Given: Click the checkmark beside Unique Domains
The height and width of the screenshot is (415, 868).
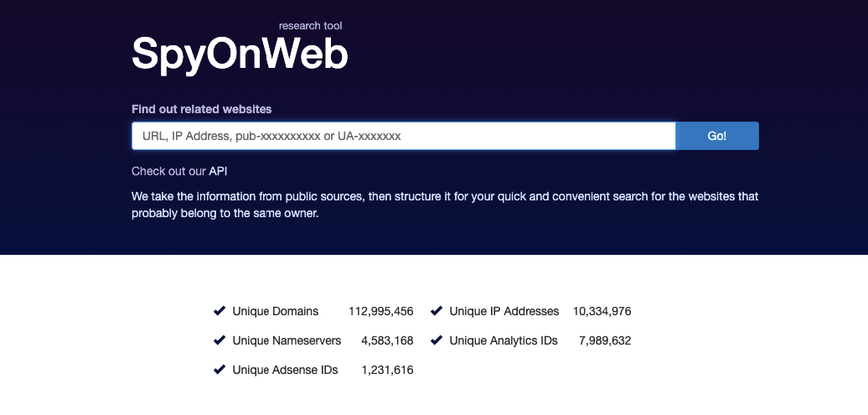Looking at the screenshot, I should (x=220, y=311).
